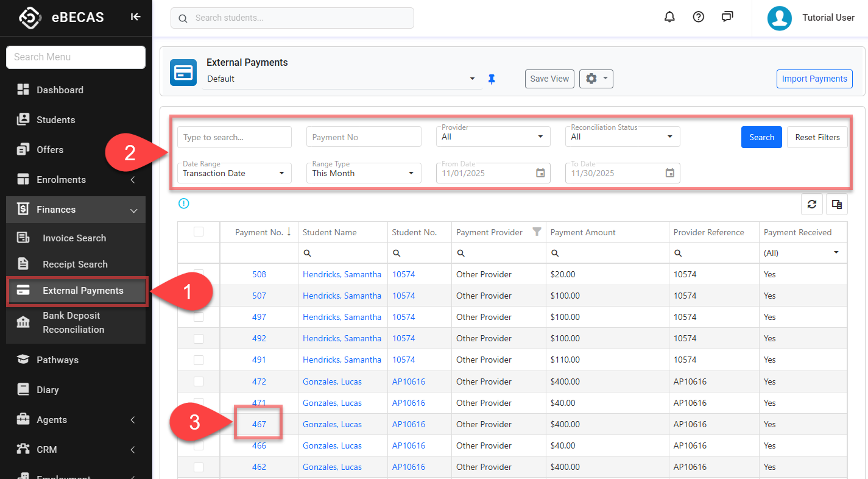Open Invoice Search in the sidebar
The image size is (868, 479).
click(74, 238)
